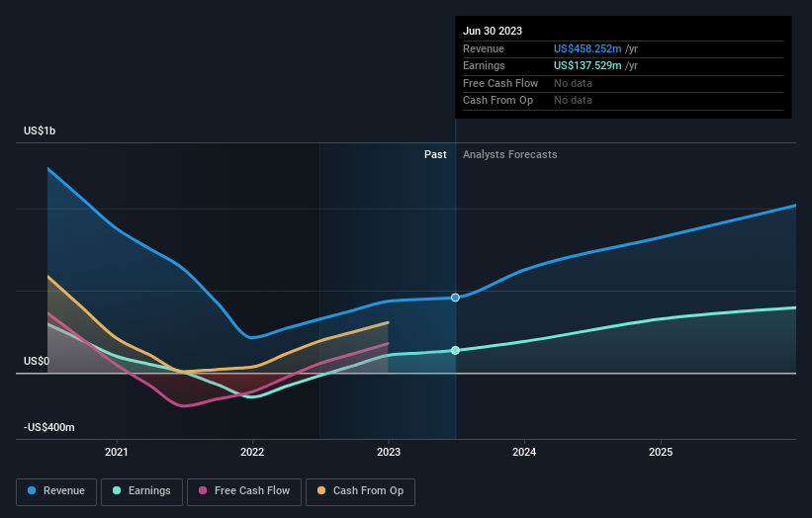Click the 2024 x-axis label
This screenshot has width=812, height=518.
[x=524, y=452]
